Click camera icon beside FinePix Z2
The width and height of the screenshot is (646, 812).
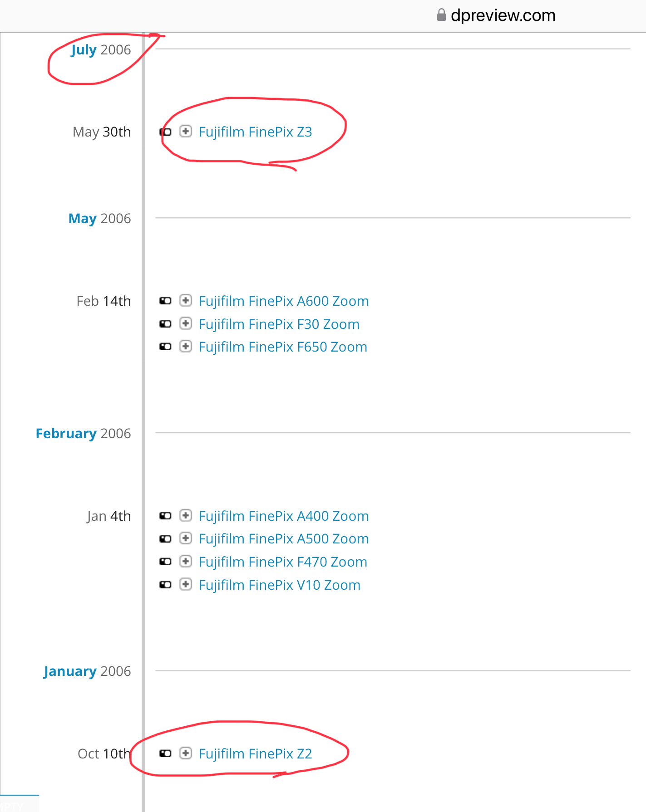(165, 753)
